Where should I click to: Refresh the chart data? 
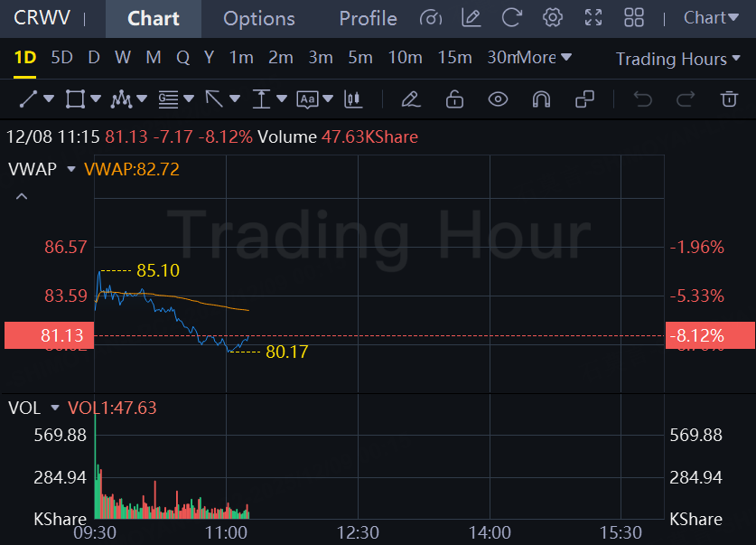(512, 17)
